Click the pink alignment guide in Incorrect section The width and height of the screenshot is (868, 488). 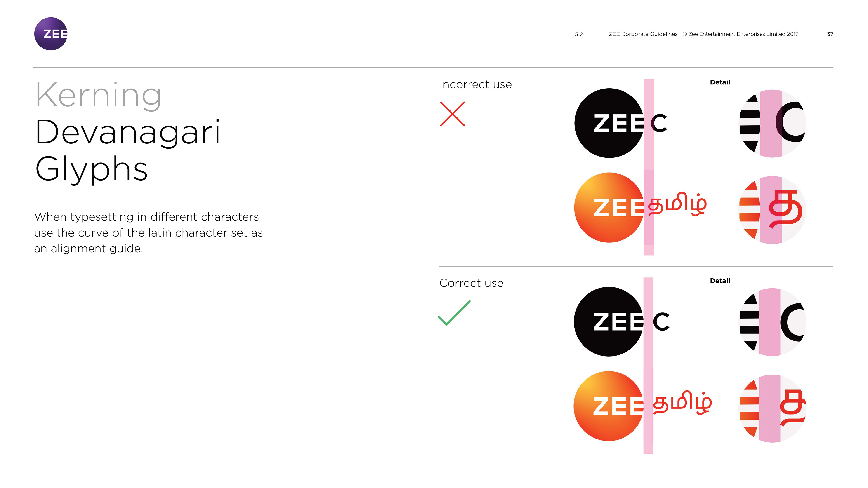click(x=649, y=167)
